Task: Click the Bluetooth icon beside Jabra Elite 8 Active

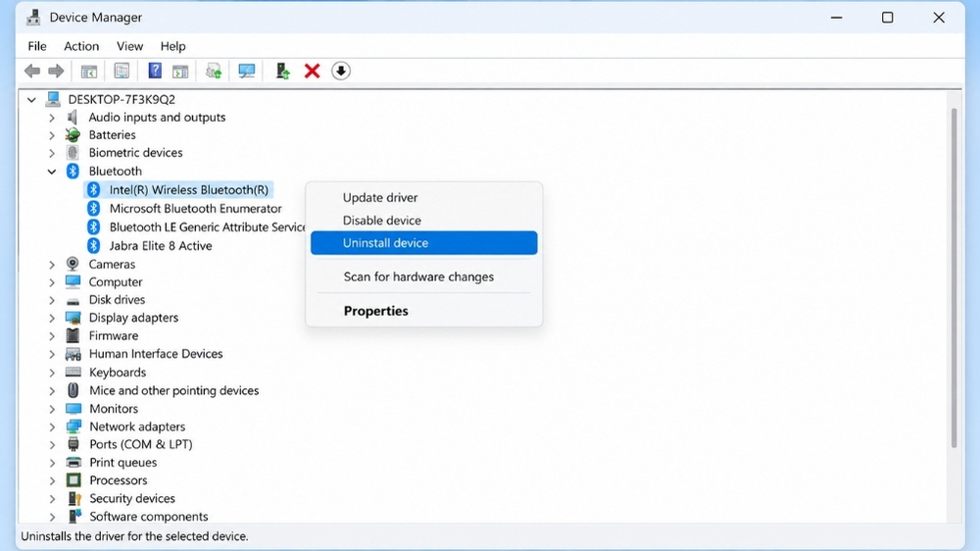Action: pyautogui.click(x=94, y=245)
